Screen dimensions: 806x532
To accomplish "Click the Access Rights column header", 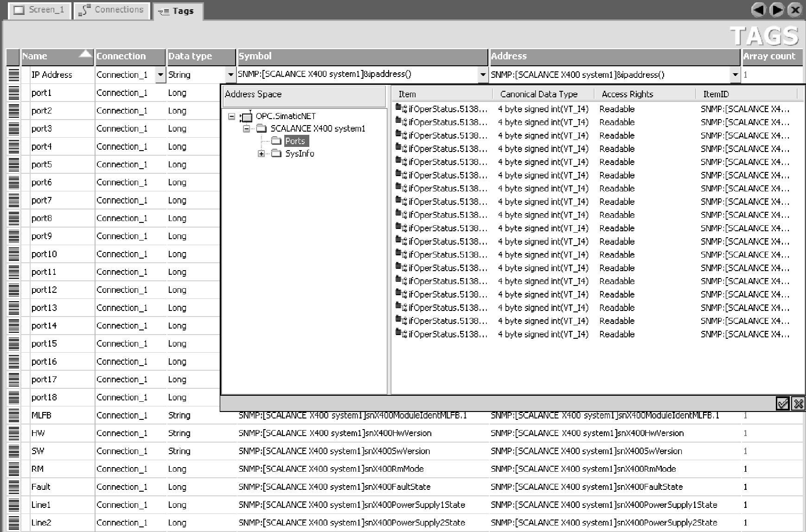I will 645,94.
